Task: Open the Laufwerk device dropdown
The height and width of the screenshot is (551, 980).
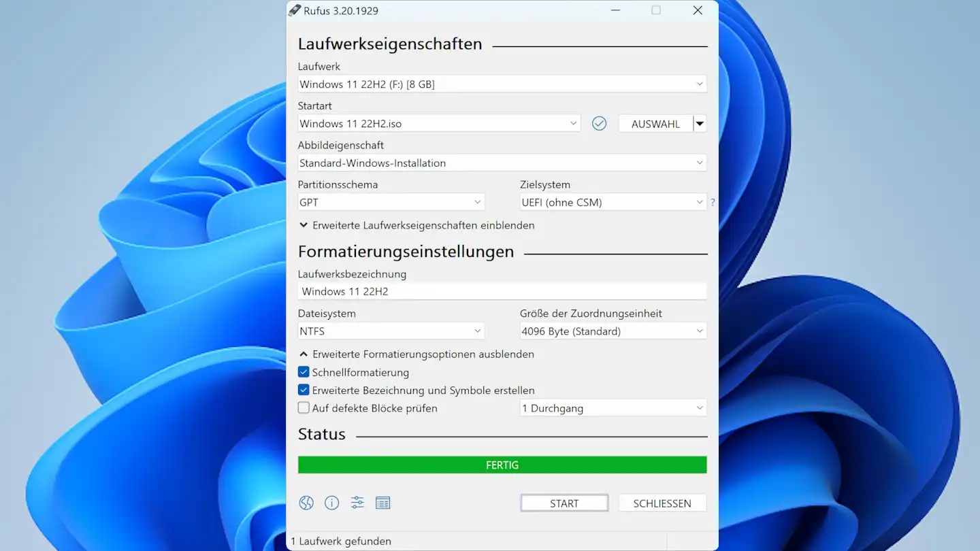Action: pyautogui.click(x=502, y=84)
